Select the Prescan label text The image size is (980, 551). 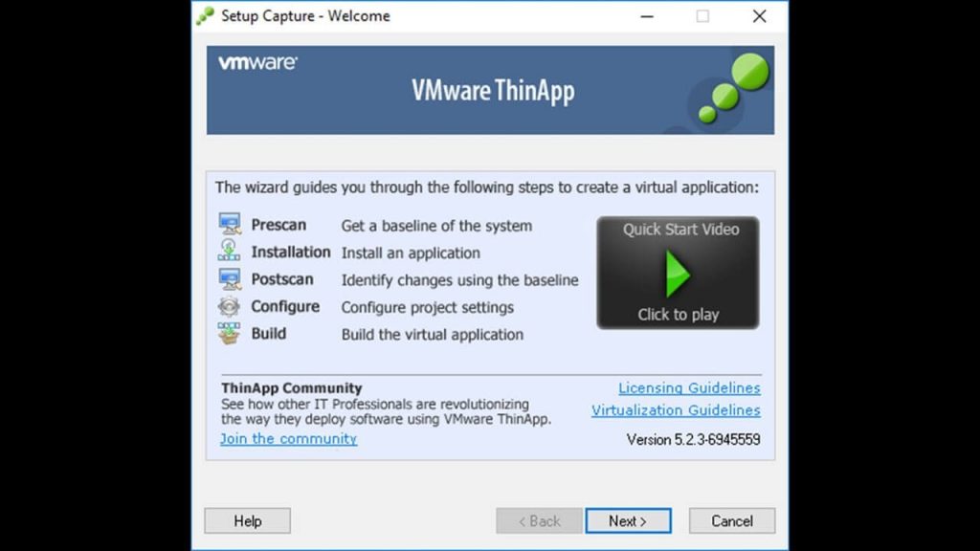tap(278, 225)
